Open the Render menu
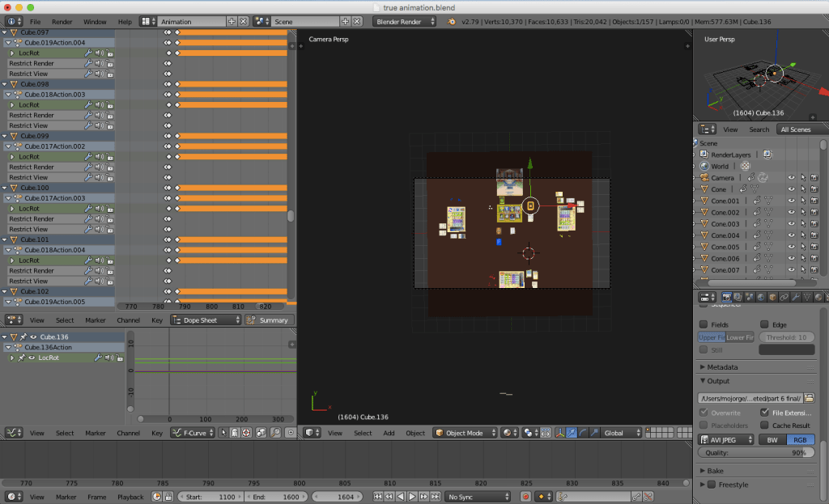 (x=62, y=22)
